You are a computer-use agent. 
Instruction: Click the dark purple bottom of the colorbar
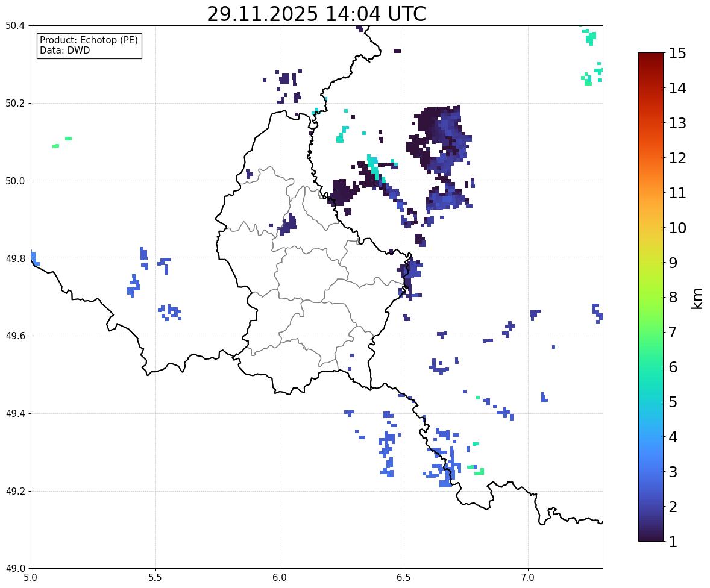(651, 537)
